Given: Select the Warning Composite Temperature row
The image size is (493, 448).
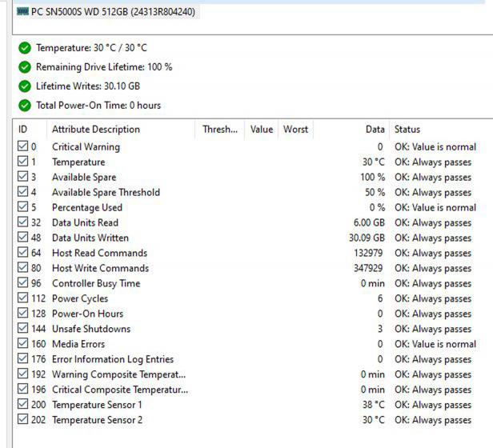Looking at the screenshot, I should click(x=253, y=374).
